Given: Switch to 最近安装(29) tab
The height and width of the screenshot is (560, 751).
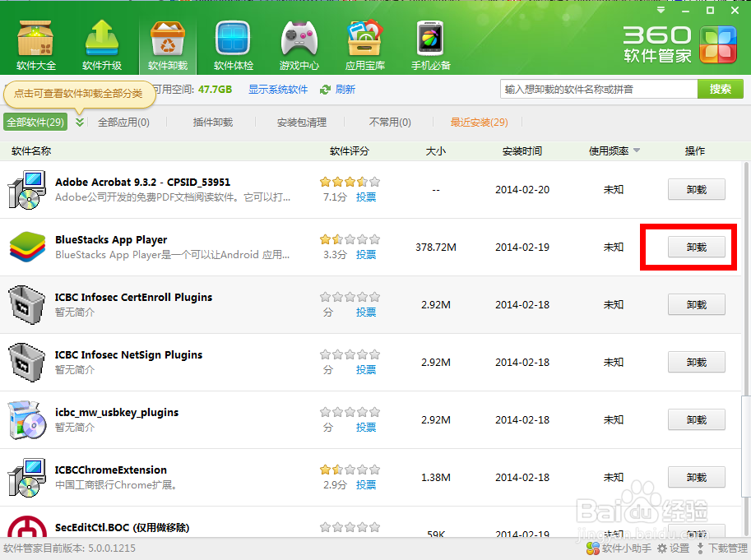Looking at the screenshot, I should 479,122.
